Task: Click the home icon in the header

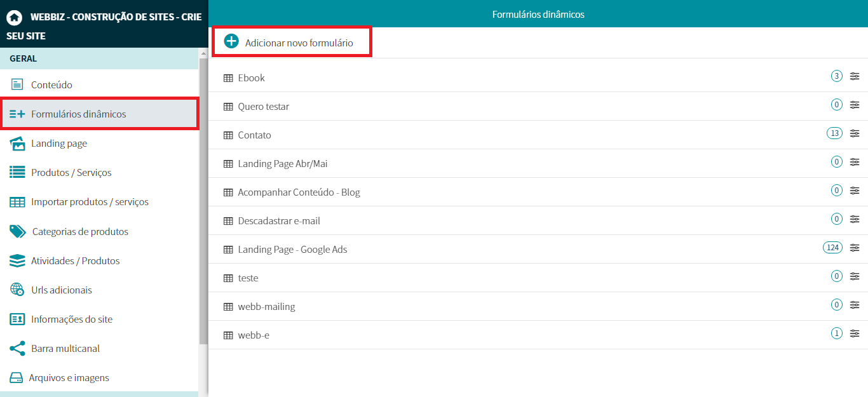Action: coord(14,18)
